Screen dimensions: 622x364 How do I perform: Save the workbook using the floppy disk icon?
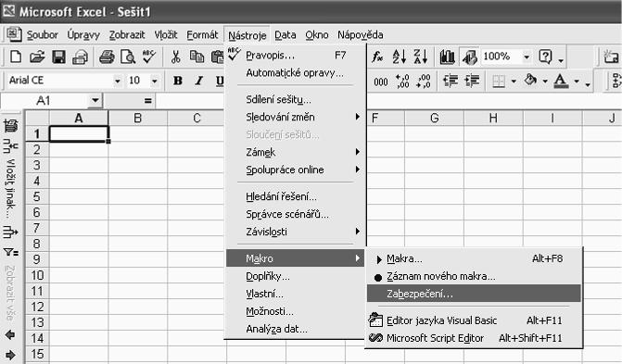coord(58,57)
